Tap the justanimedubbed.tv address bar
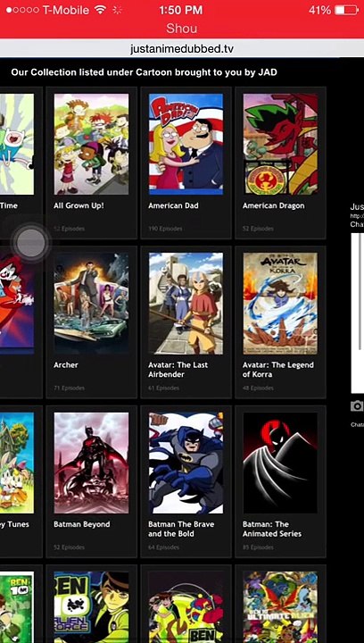The width and height of the screenshot is (364, 643). click(182, 49)
